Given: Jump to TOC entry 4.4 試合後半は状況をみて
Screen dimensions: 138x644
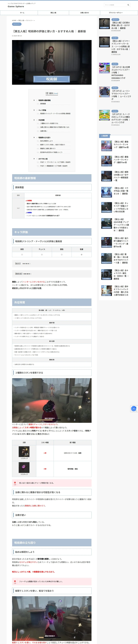Looking at the screenshot, I should click(51, 152).
